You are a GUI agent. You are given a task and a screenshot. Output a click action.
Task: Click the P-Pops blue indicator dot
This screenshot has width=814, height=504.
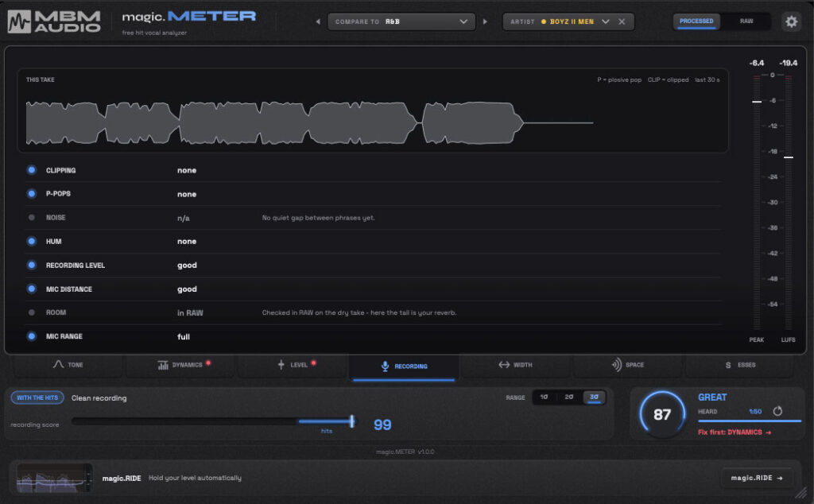pyautogui.click(x=32, y=194)
